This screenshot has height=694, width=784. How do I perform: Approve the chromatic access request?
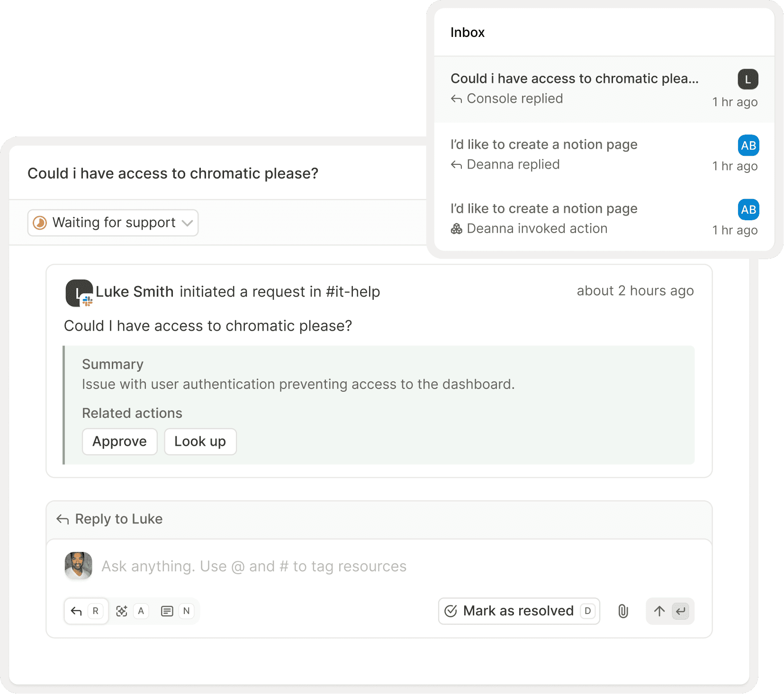click(x=119, y=441)
